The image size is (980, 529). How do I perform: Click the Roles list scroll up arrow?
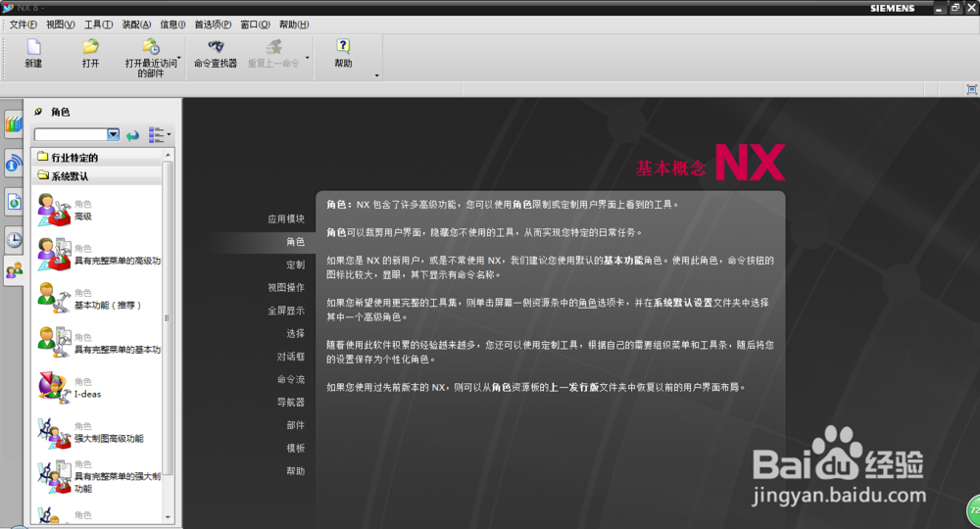click(168, 154)
